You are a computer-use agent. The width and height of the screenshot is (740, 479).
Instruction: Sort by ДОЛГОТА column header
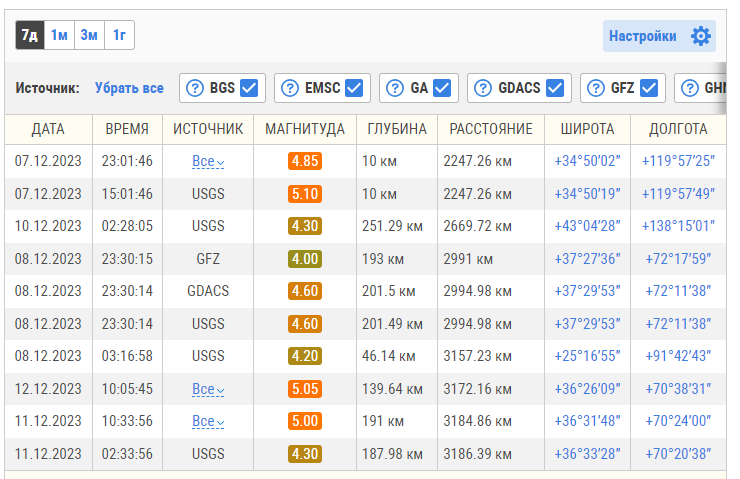[x=678, y=129]
